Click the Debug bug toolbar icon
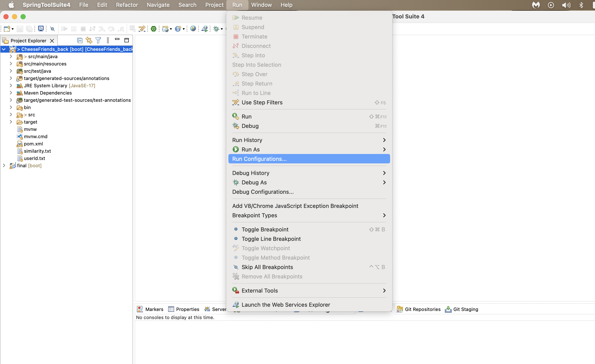Image resolution: width=595 pixels, height=364 pixels. [x=216, y=29]
